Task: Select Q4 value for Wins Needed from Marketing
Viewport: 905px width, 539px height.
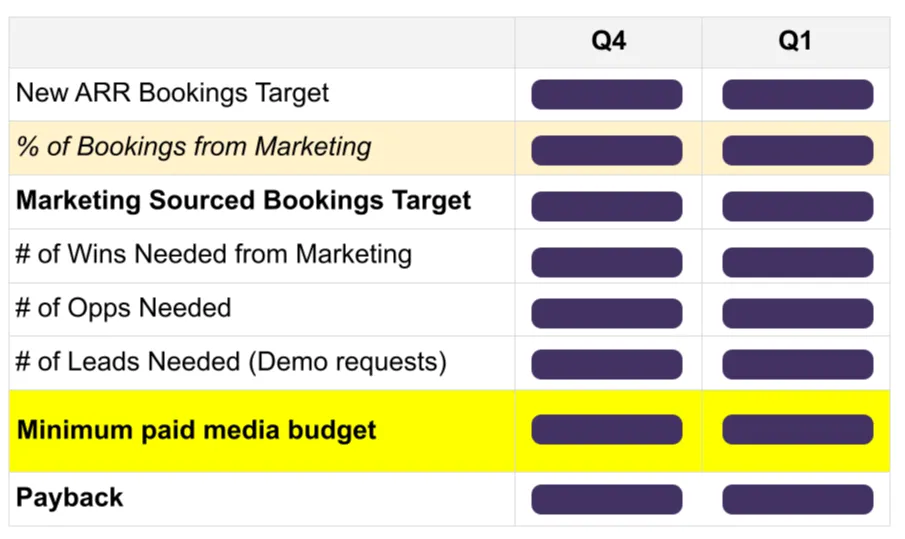Action: [x=607, y=263]
